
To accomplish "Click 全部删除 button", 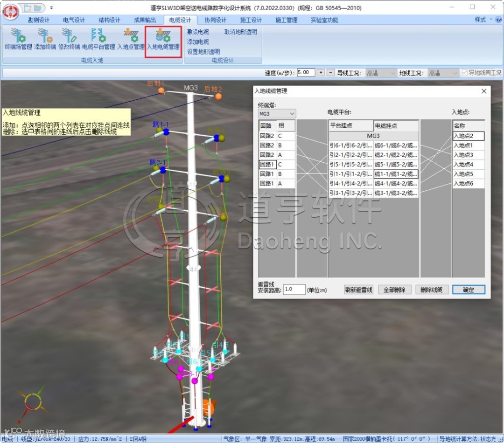I will point(394,290).
